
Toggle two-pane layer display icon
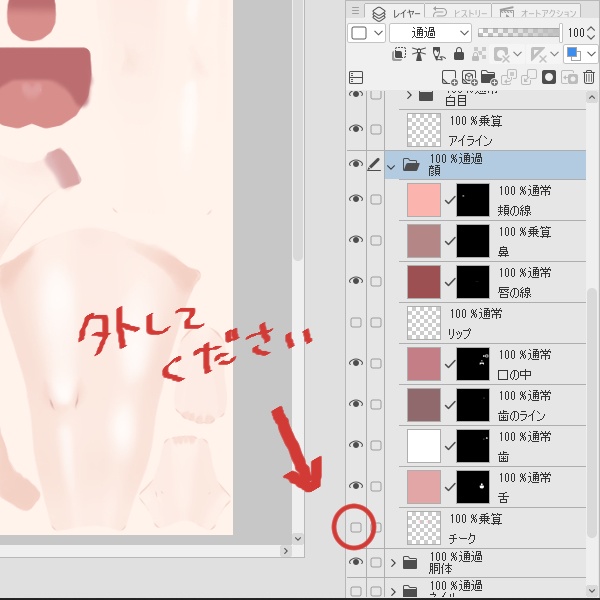point(356,78)
